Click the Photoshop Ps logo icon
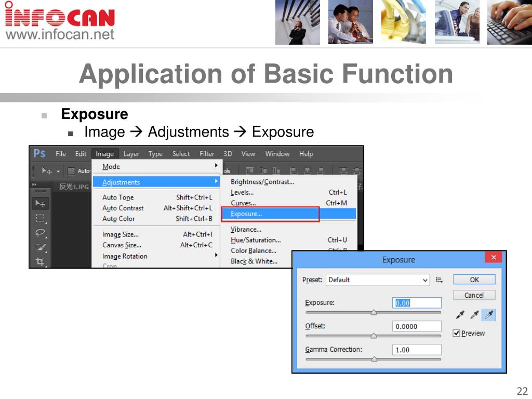 [39, 154]
